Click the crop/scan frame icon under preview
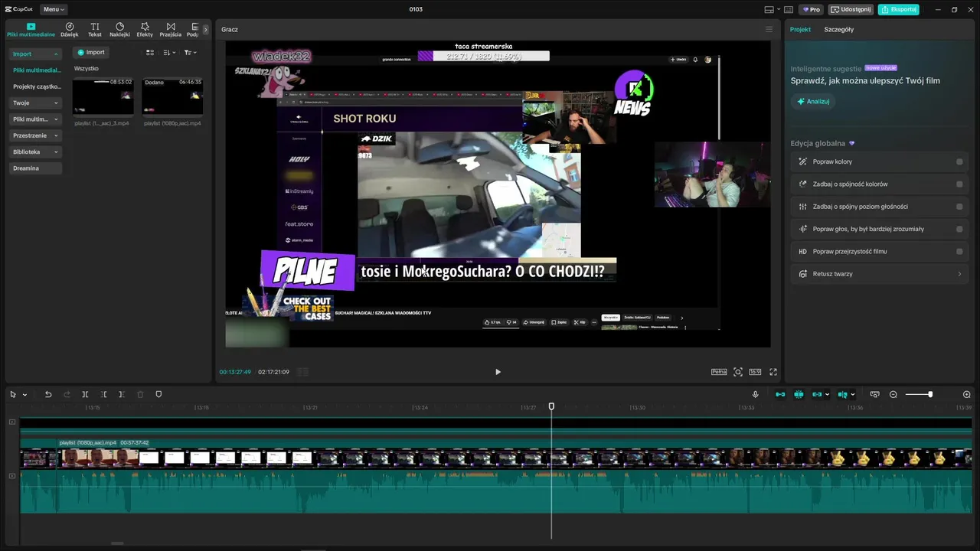Image resolution: width=980 pixels, height=551 pixels. pos(738,372)
